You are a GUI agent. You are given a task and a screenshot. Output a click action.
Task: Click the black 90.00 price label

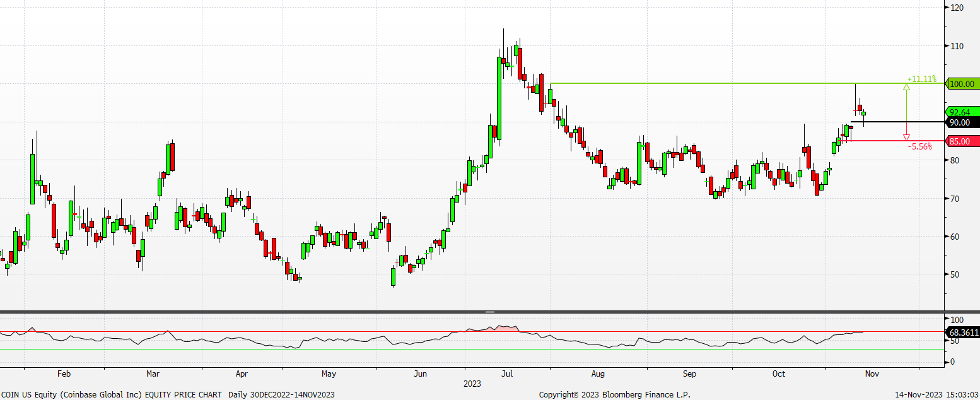[x=964, y=122]
